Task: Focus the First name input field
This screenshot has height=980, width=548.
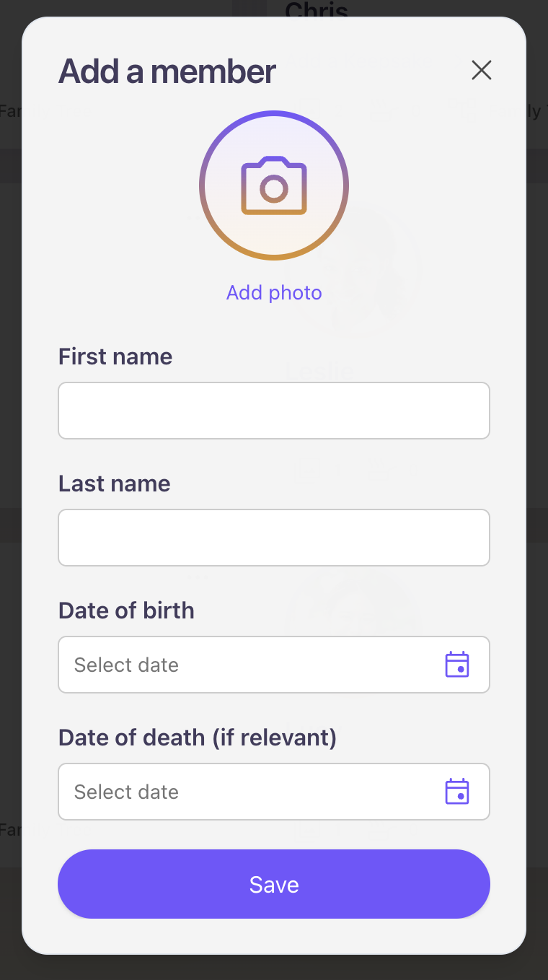Action: coord(274,411)
